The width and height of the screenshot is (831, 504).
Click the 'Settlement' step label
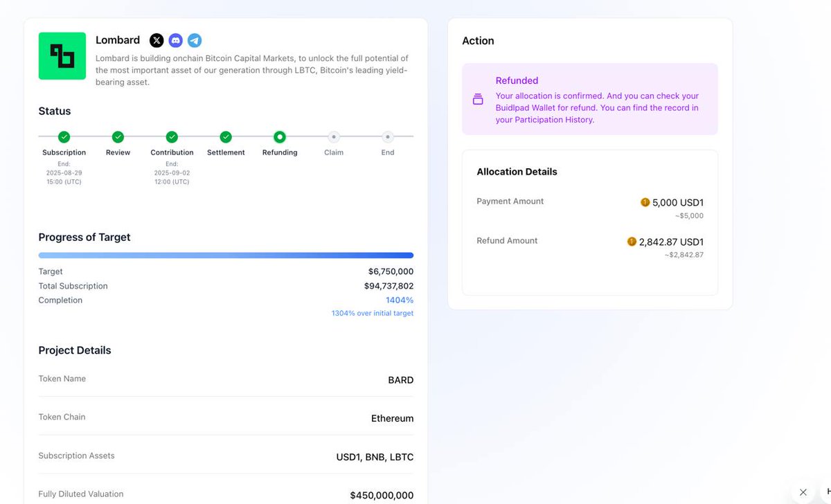pyautogui.click(x=226, y=152)
